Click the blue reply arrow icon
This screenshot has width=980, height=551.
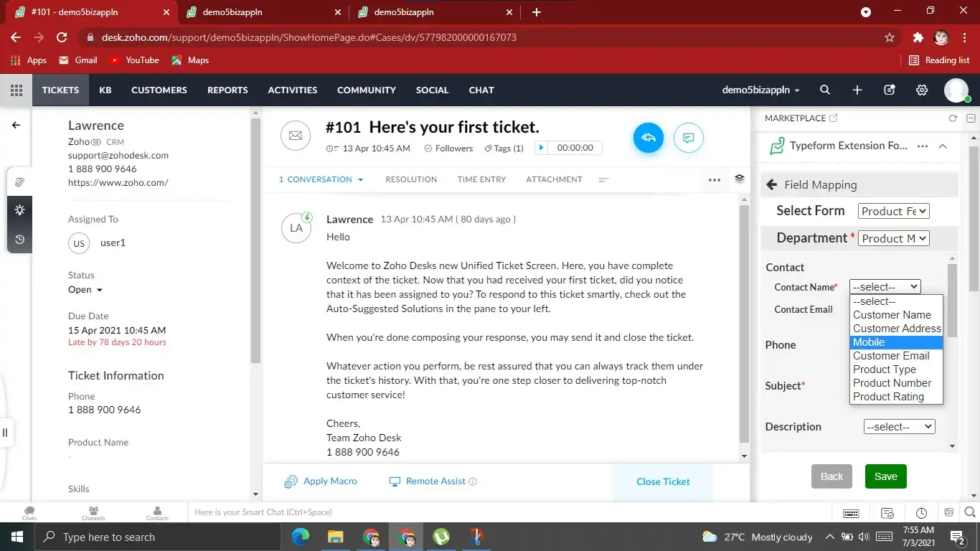(x=648, y=138)
